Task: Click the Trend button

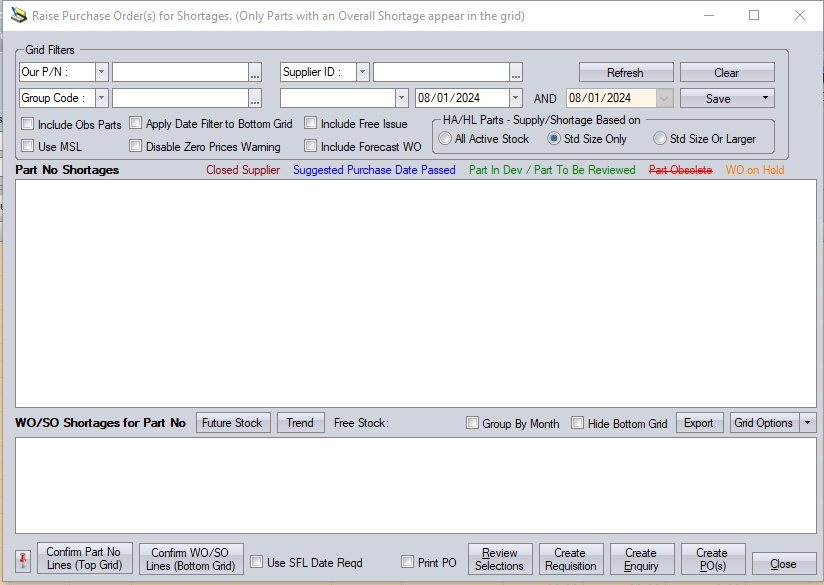Action: click(x=300, y=423)
